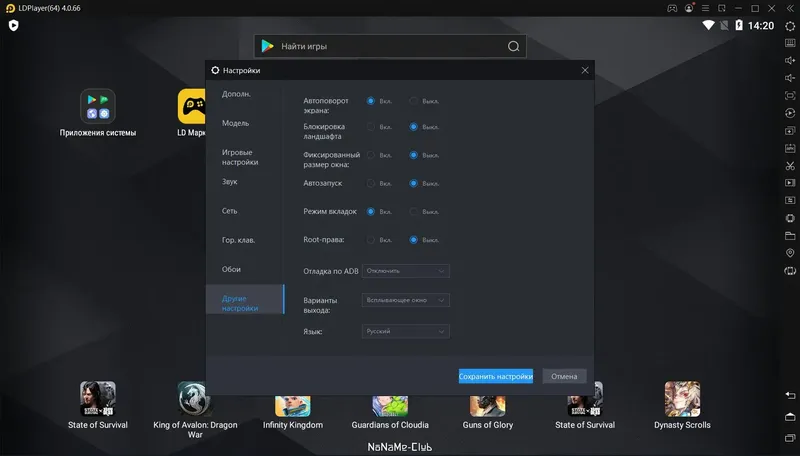This screenshot has width=800, height=456.
Task: Click the Сохранить настройки button
Action: point(495,376)
